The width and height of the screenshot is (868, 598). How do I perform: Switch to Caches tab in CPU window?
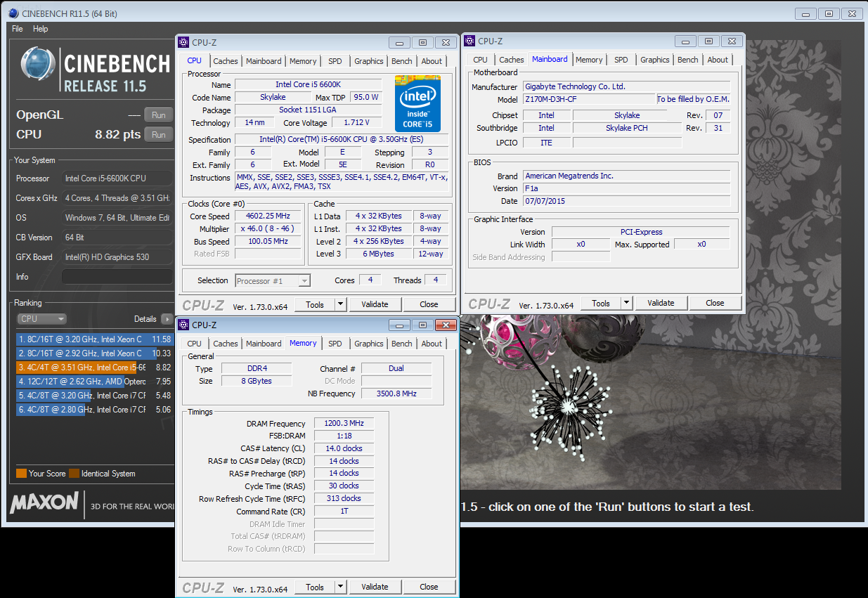point(226,61)
